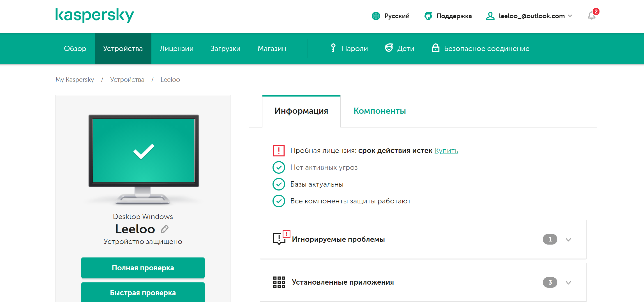
Task: Click the child face icon beside Дети
Action: coord(389,48)
